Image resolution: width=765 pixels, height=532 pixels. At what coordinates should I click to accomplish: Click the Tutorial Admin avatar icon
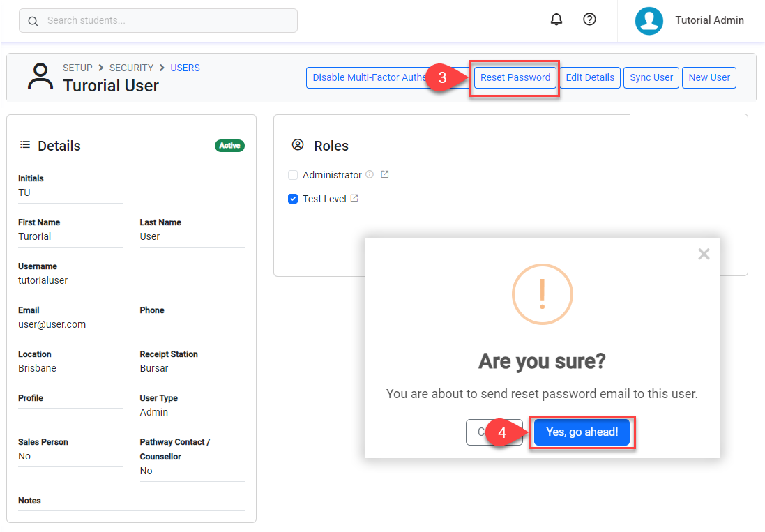(649, 21)
